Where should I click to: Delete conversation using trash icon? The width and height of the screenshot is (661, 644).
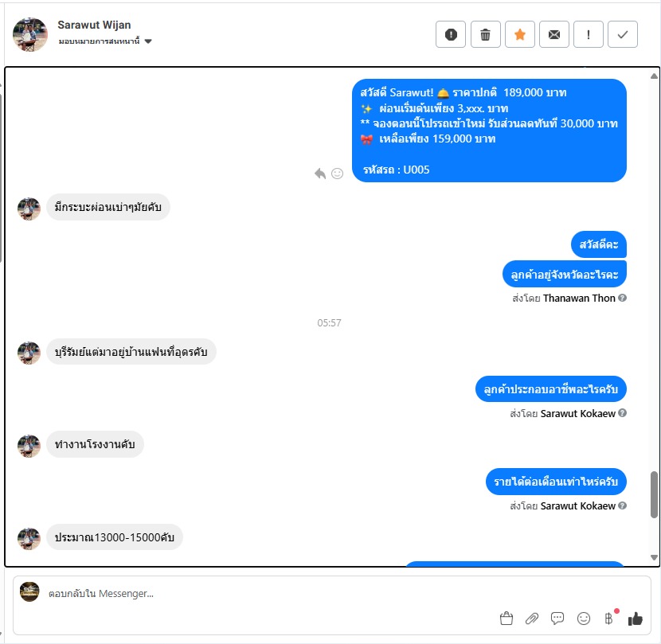pos(485,34)
